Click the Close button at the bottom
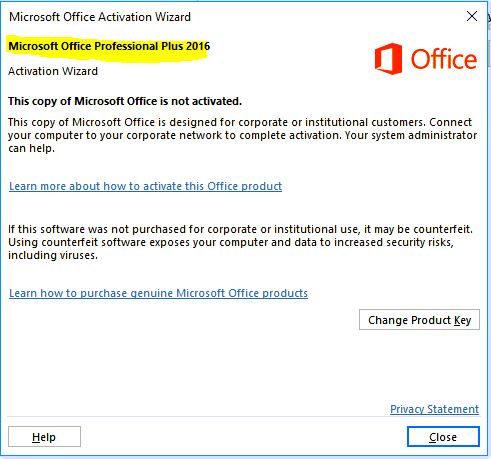 443,437
